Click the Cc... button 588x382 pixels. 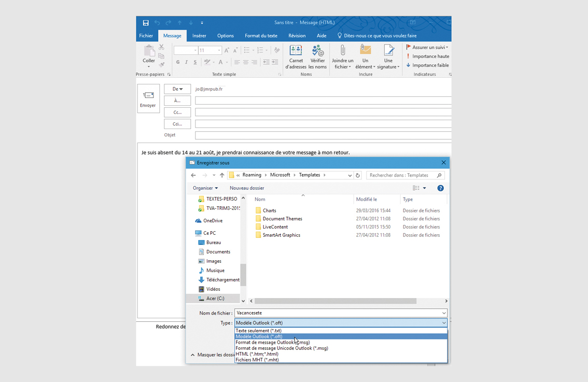[x=177, y=112]
